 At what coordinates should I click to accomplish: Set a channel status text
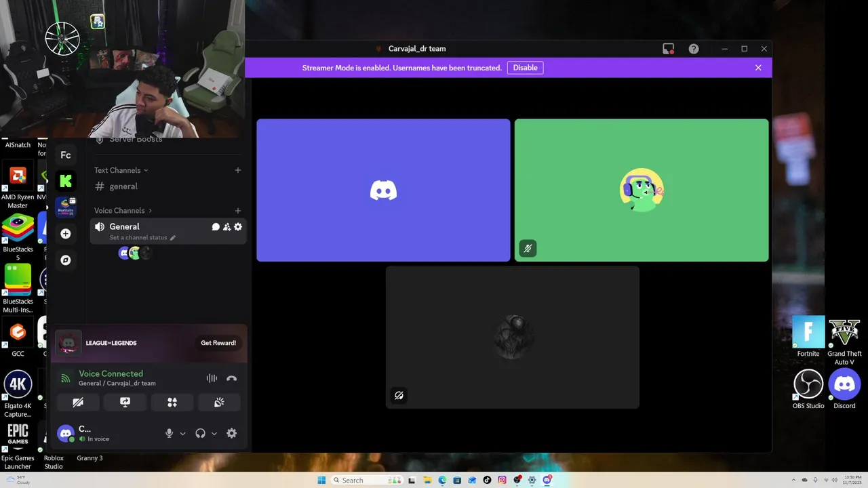tap(142, 238)
